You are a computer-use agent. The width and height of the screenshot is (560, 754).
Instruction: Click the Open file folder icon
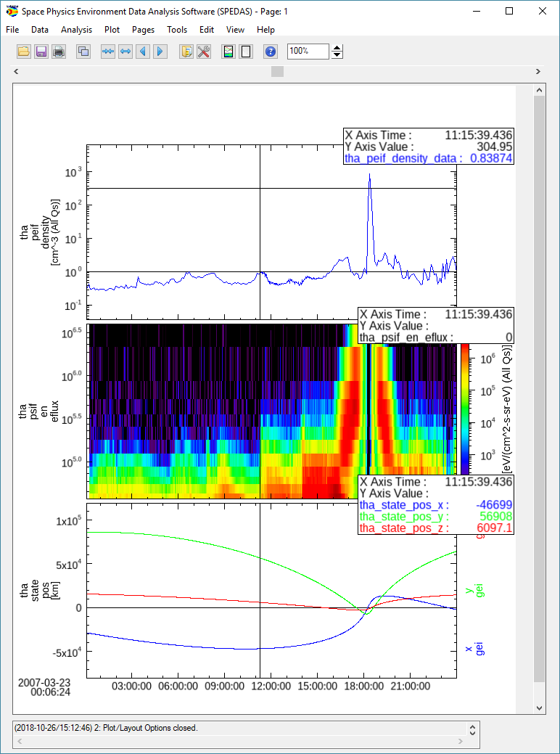23,52
